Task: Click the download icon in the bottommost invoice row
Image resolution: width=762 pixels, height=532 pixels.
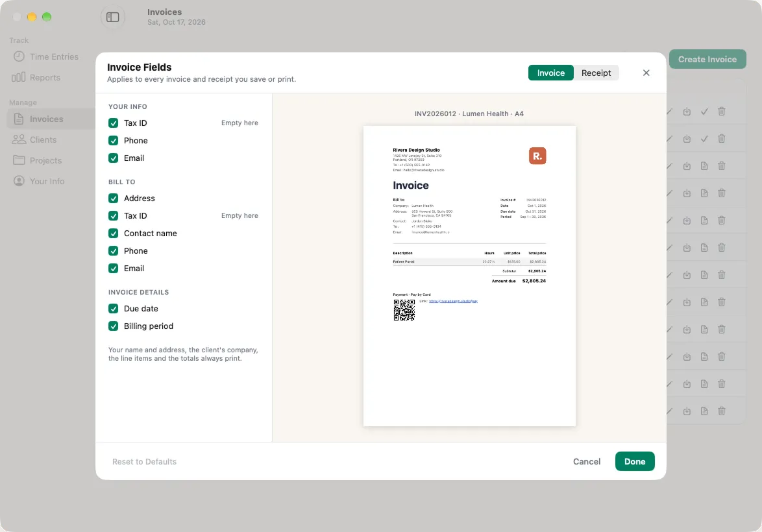Action: (687, 411)
